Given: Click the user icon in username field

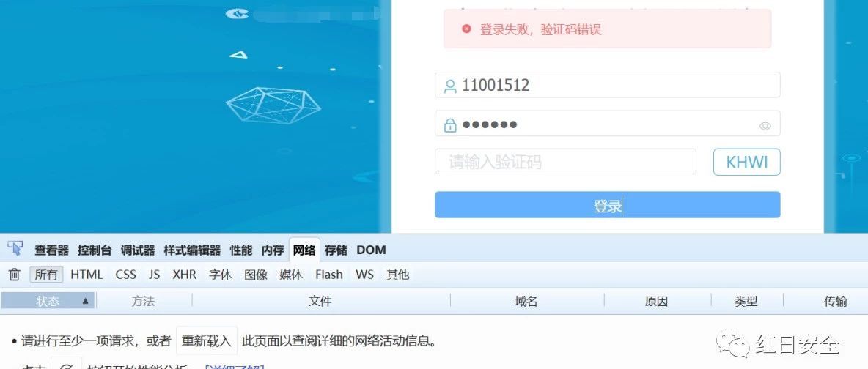Looking at the screenshot, I should 450,86.
